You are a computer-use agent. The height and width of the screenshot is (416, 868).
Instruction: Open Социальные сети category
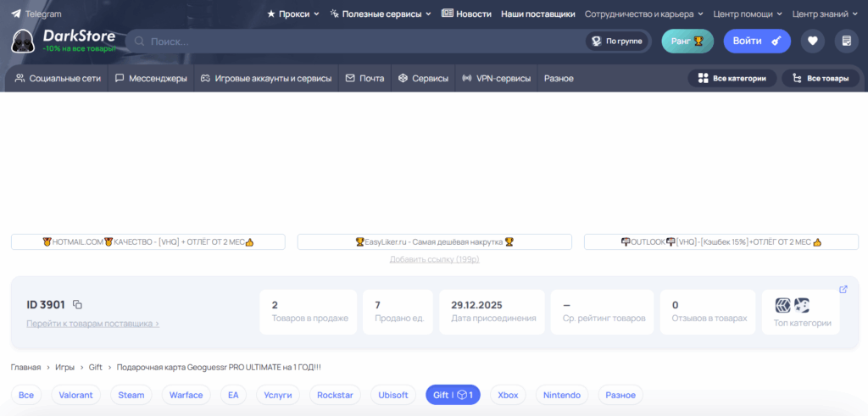[x=58, y=79]
